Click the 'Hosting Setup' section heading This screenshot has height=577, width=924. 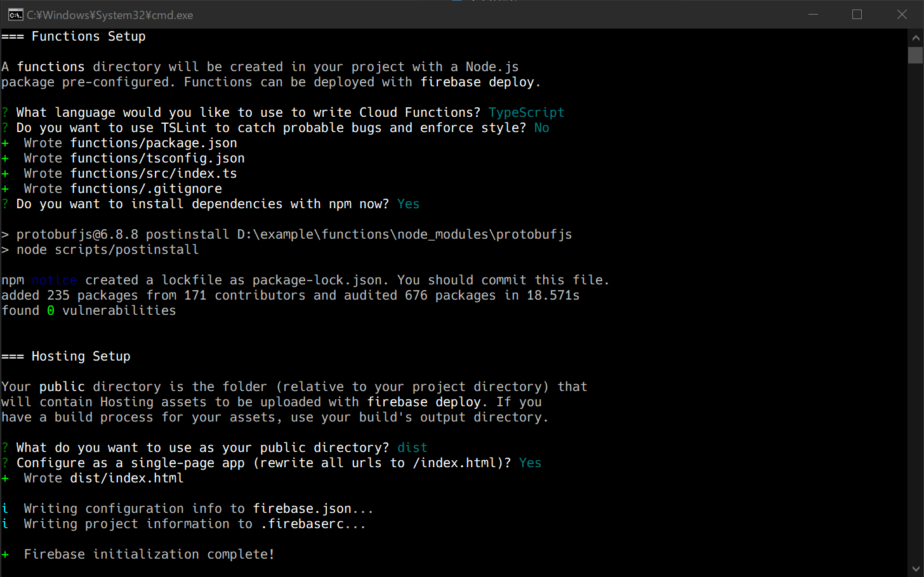click(81, 356)
